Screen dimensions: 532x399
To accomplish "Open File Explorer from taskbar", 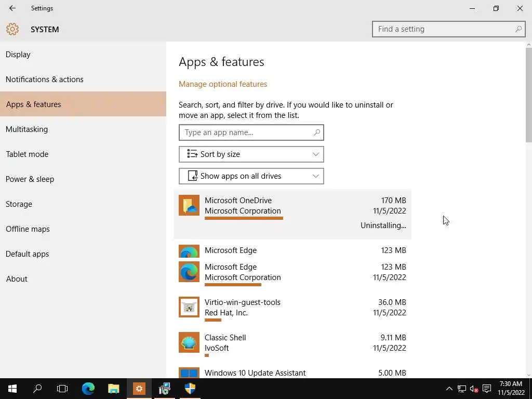I will [x=114, y=389].
